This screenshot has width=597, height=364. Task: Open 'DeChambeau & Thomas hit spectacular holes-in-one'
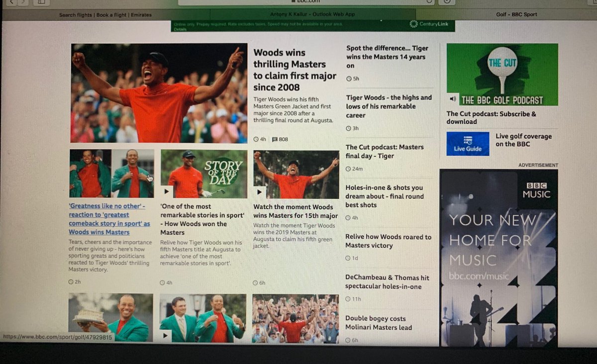tap(387, 282)
